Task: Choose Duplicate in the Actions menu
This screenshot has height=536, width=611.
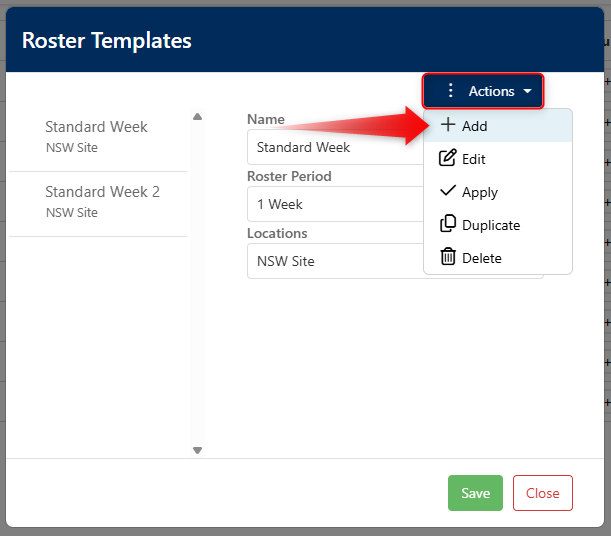Action: point(490,225)
